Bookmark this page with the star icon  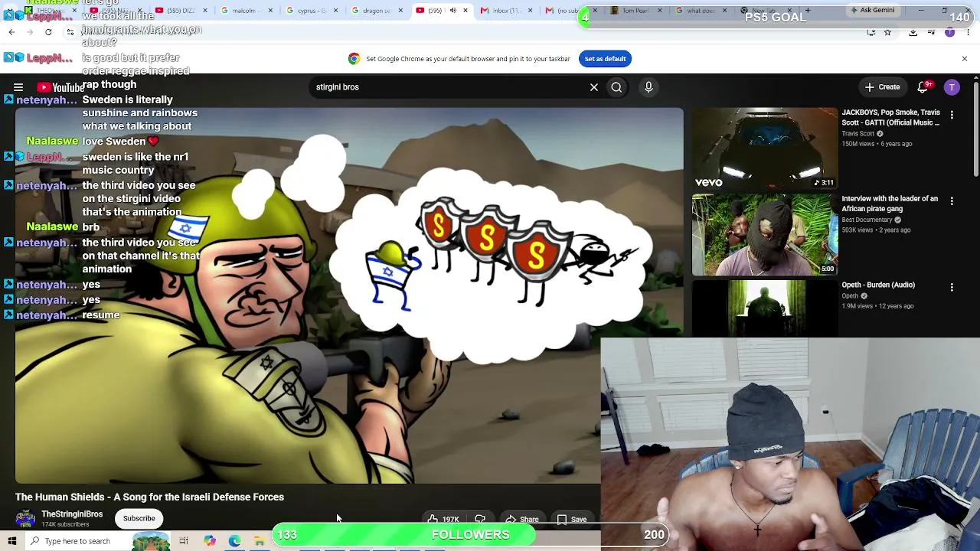(x=887, y=32)
